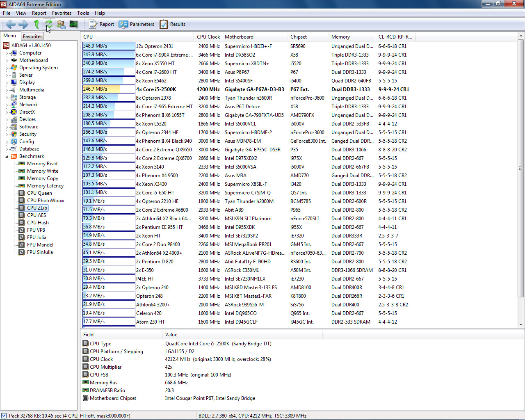525x420 pixels.
Task: Expand the Computer tree node
Action: click(x=7, y=53)
